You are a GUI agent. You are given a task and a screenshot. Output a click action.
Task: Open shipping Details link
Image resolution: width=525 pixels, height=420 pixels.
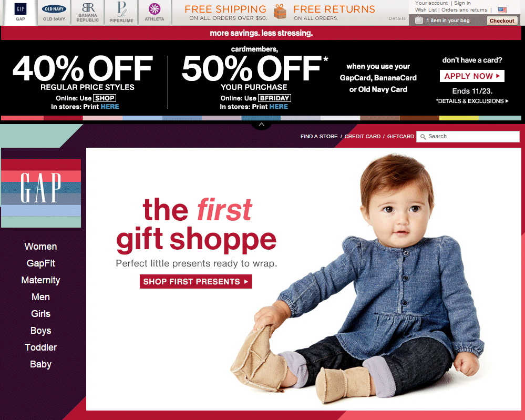[397, 18]
